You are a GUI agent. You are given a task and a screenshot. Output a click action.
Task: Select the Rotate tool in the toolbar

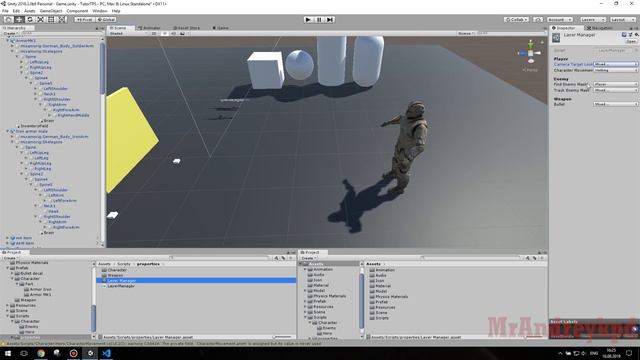point(29,20)
